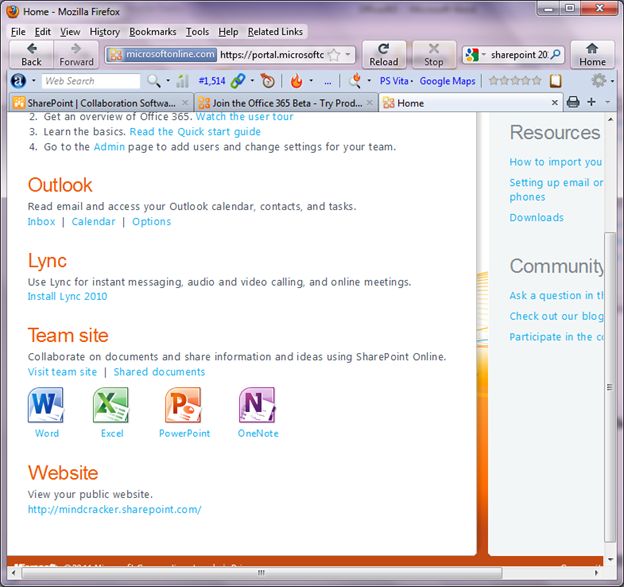
Task: Open the flame icon dropdown arrow
Action: [x=311, y=81]
